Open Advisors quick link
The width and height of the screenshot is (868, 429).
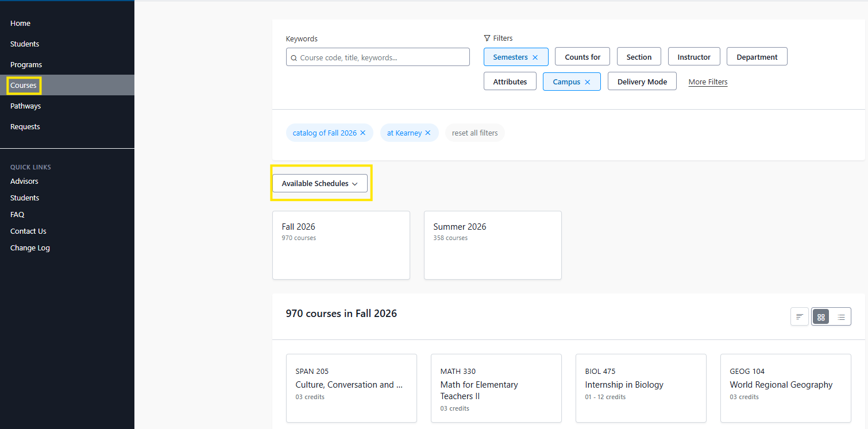click(24, 181)
